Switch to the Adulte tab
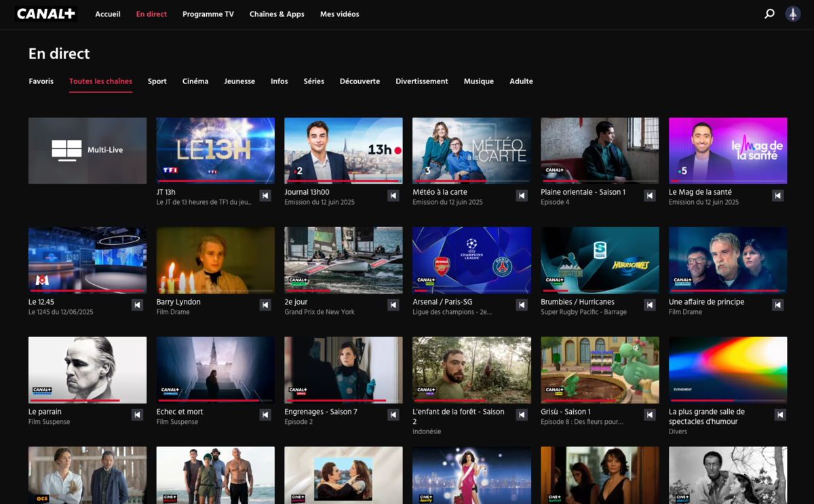814x504 pixels. (521, 81)
